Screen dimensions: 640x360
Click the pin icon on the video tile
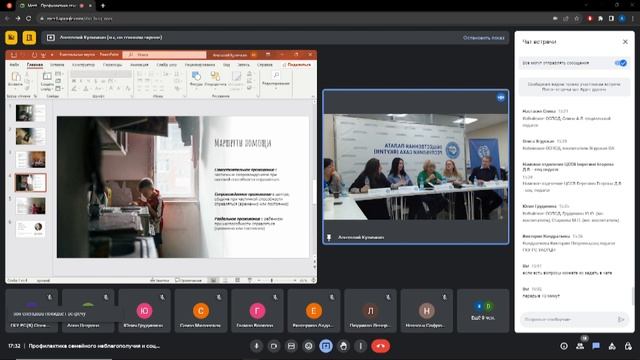[x=329, y=237]
